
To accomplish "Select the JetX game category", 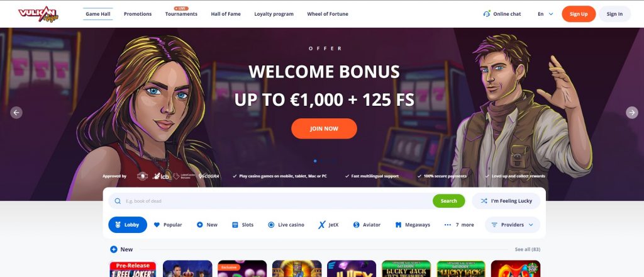I will pyautogui.click(x=328, y=225).
